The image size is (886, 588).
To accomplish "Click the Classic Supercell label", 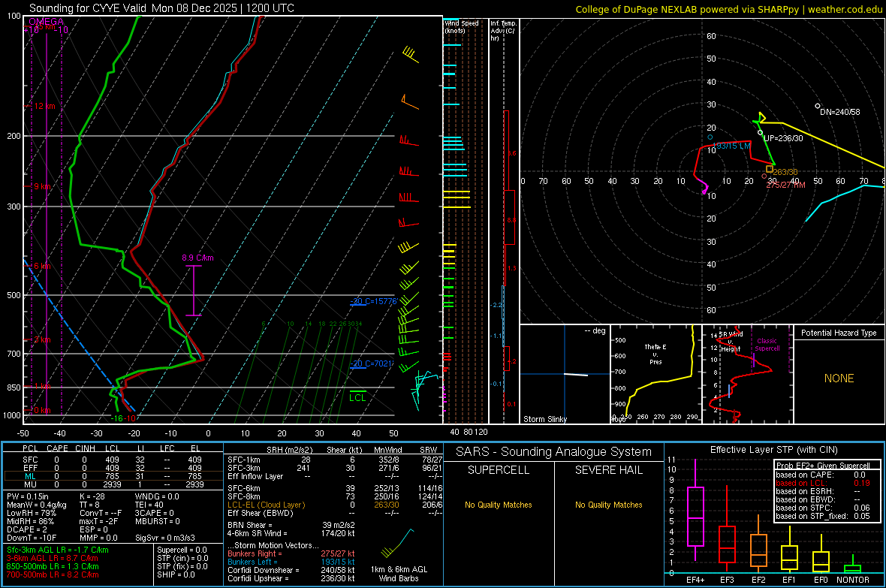I will [x=767, y=345].
